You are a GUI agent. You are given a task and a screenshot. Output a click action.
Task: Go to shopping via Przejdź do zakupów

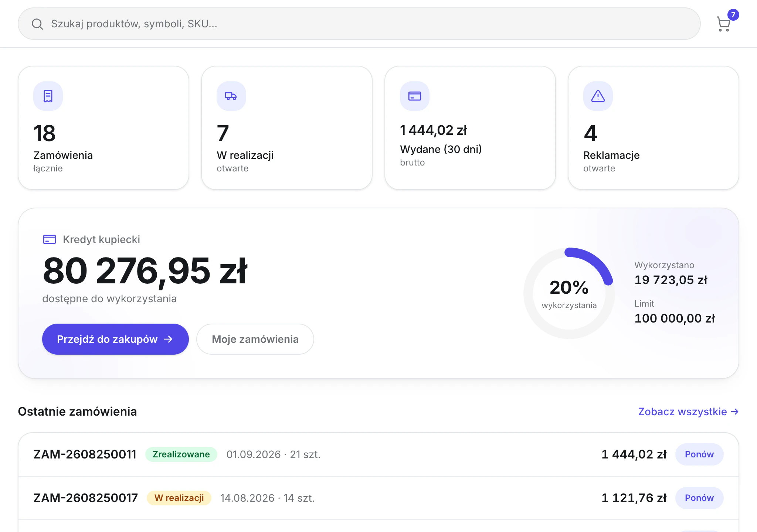tap(115, 339)
